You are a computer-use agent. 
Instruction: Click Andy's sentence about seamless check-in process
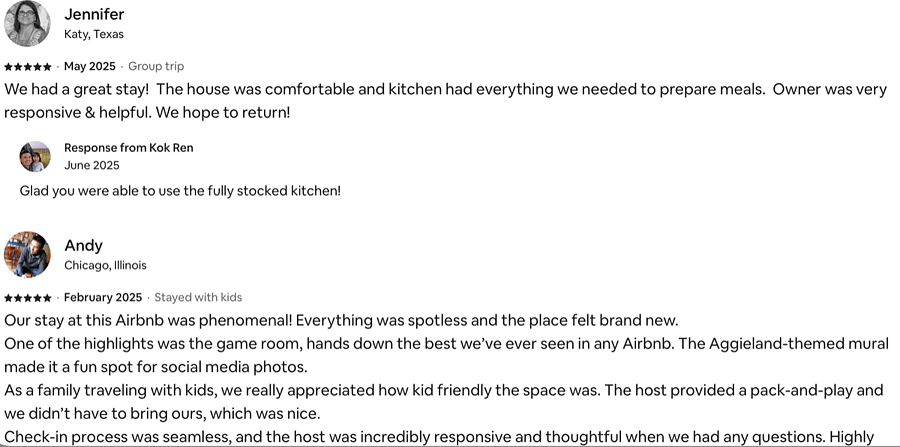439,437
